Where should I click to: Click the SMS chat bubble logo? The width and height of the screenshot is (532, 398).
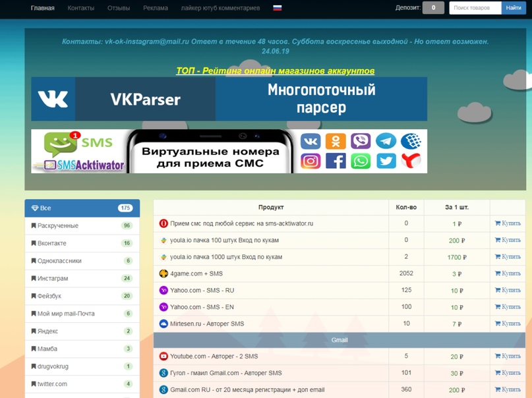(61, 144)
